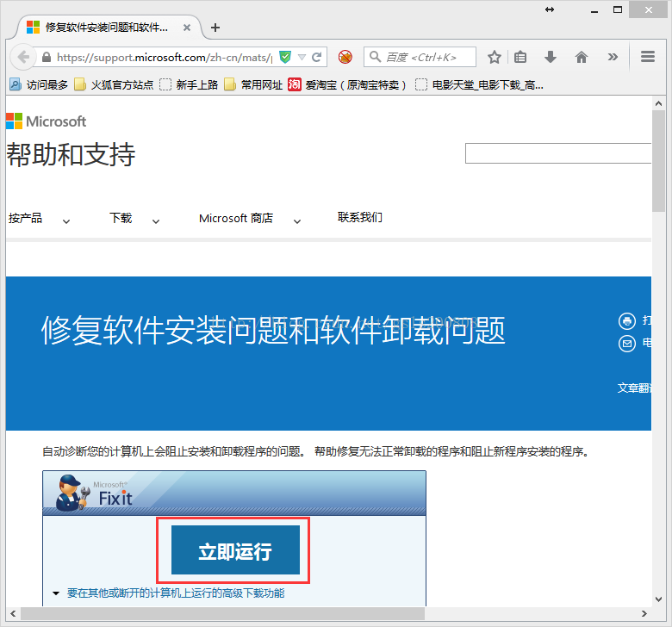The height and width of the screenshot is (627, 672).
Task: Click the red ad-blocker toolbar icon
Action: pyautogui.click(x=345, y=57)
